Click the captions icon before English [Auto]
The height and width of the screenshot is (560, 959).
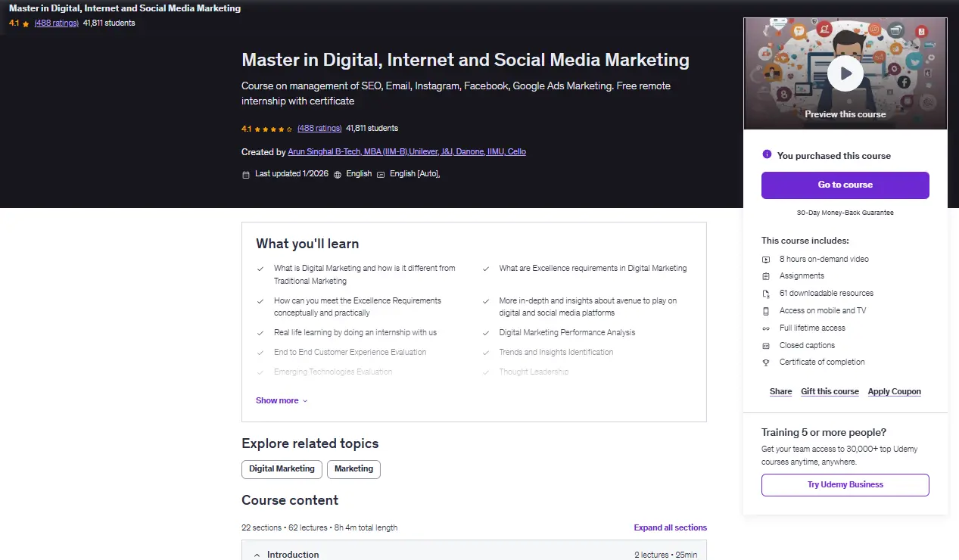(381, 174)
